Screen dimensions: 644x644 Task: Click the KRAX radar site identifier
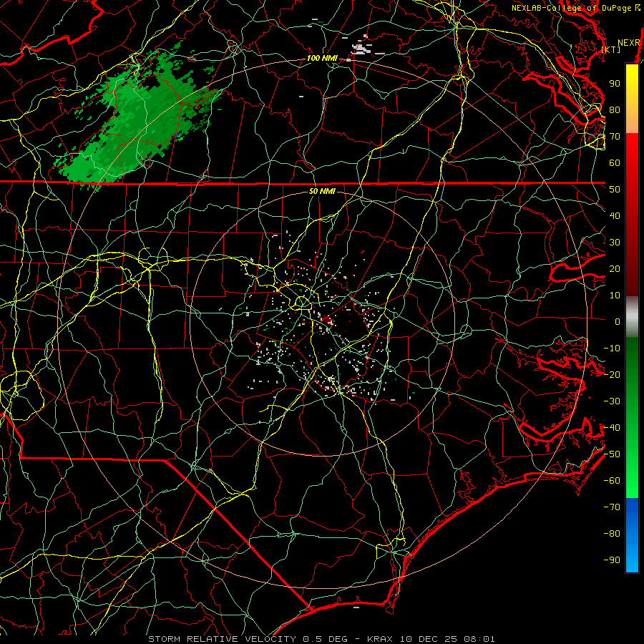click(x=379, y=639)
